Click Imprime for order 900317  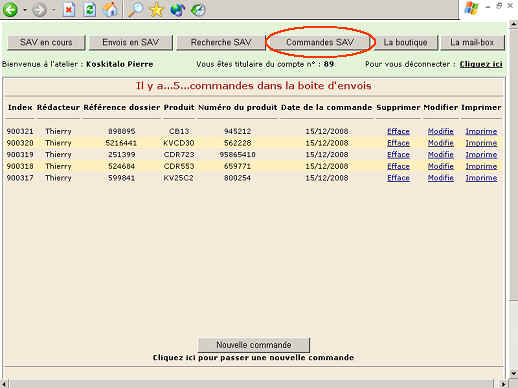pos(481,178)
